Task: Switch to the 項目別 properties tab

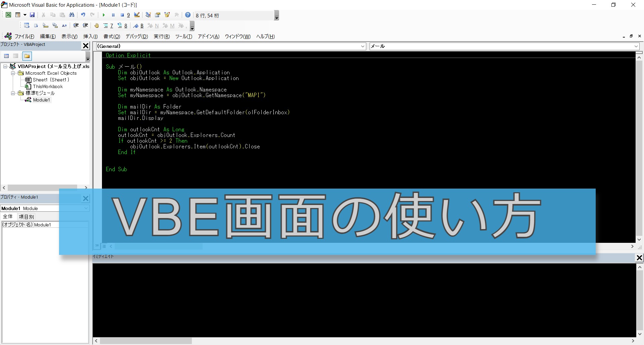Action: point(26,217)
